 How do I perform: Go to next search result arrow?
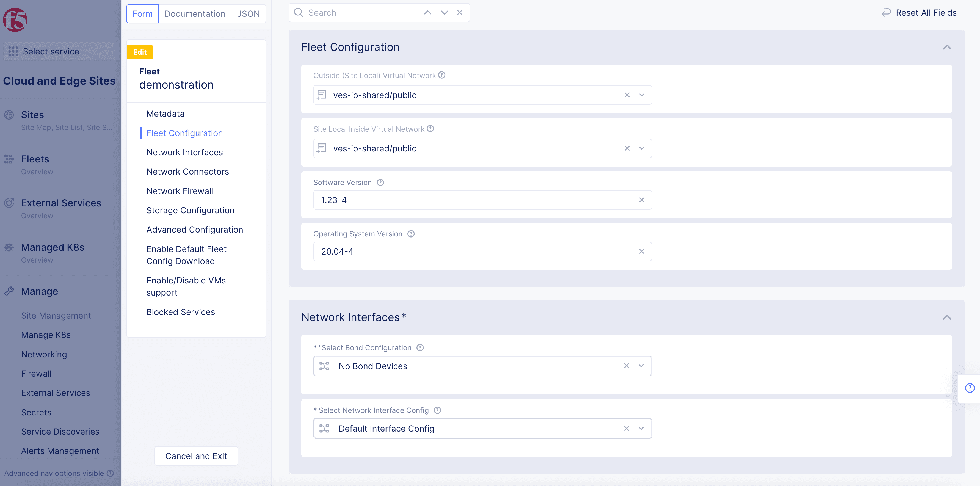[444, 13]
